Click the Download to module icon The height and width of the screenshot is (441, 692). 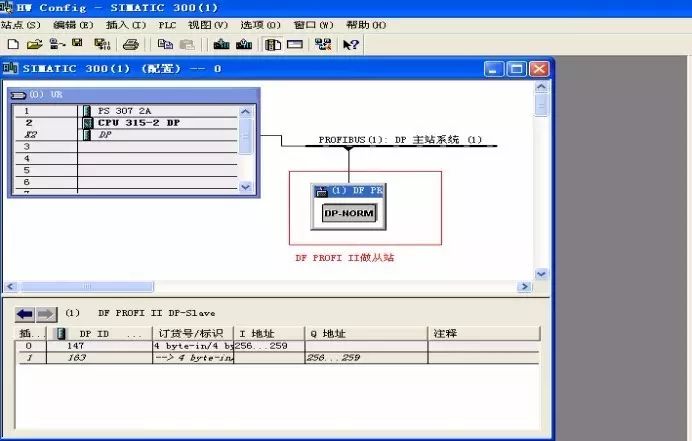click(221, 44)
